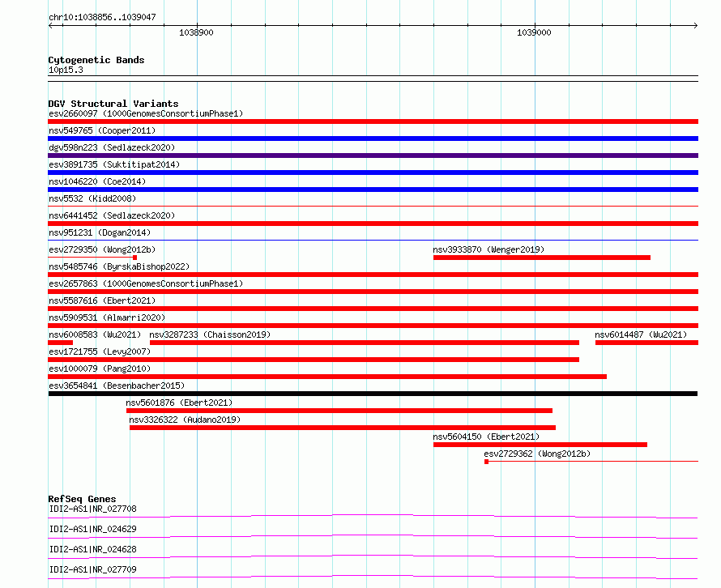Click the Cytogenetic Bands track title
This screenshot has width=721, height=588.
point(96,60)
